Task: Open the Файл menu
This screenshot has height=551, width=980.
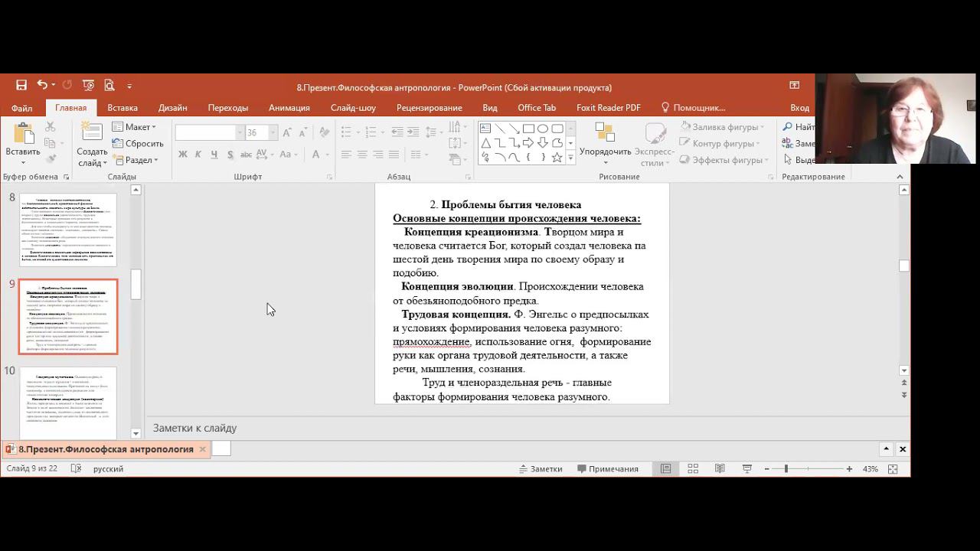Action: point(21,108)
